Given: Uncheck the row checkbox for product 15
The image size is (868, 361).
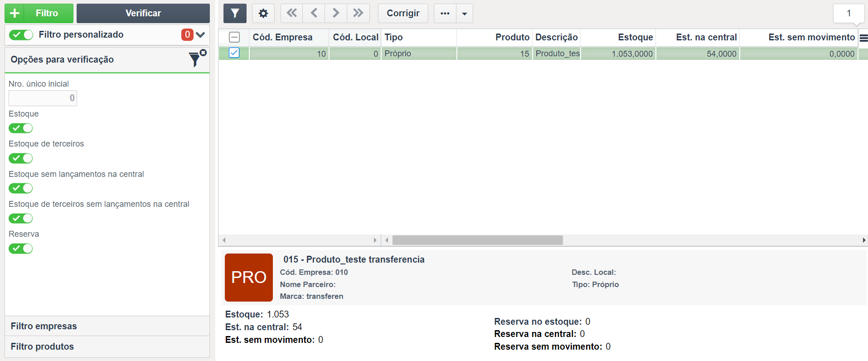Looking at the screenshot, I should 234,53.
